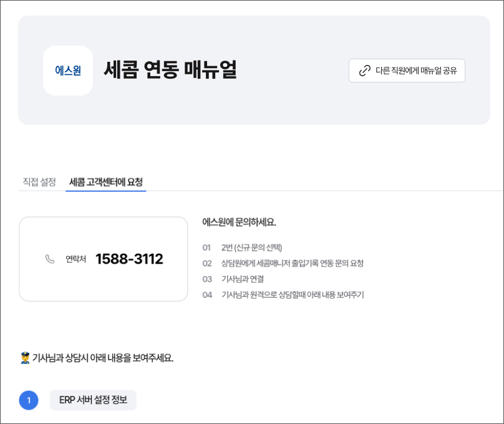
Task: Click the phone handset icon
Action: pos(50,259)
